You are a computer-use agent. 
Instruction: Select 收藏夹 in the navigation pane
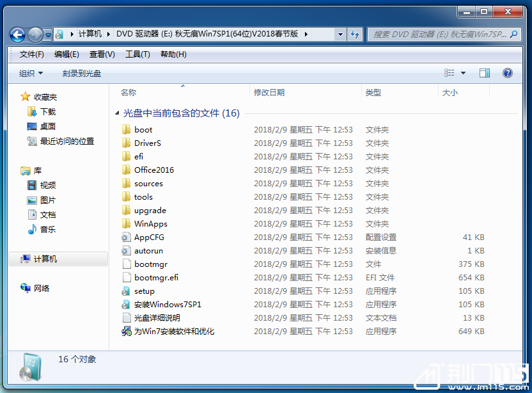pyautogui.click(x=45, y=97)
